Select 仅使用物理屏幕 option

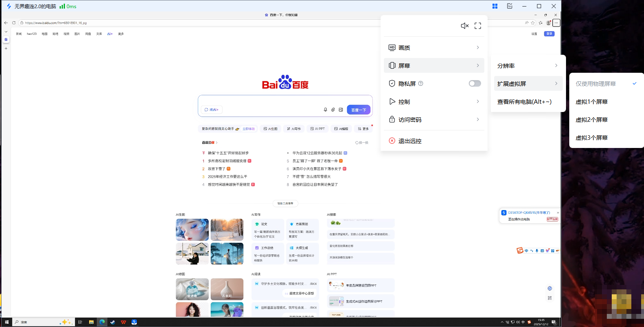[606, 83]
